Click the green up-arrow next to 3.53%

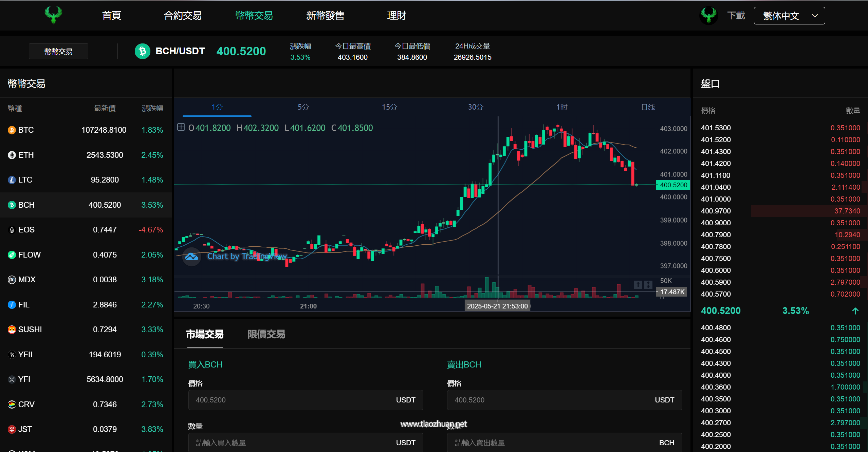(x=855, y=311)
